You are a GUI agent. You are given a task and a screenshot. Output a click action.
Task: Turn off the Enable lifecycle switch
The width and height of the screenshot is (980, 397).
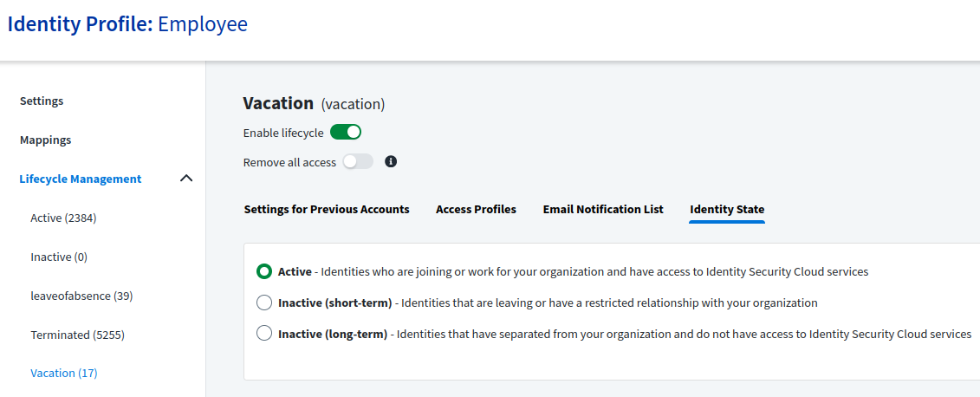coord(346,133)
